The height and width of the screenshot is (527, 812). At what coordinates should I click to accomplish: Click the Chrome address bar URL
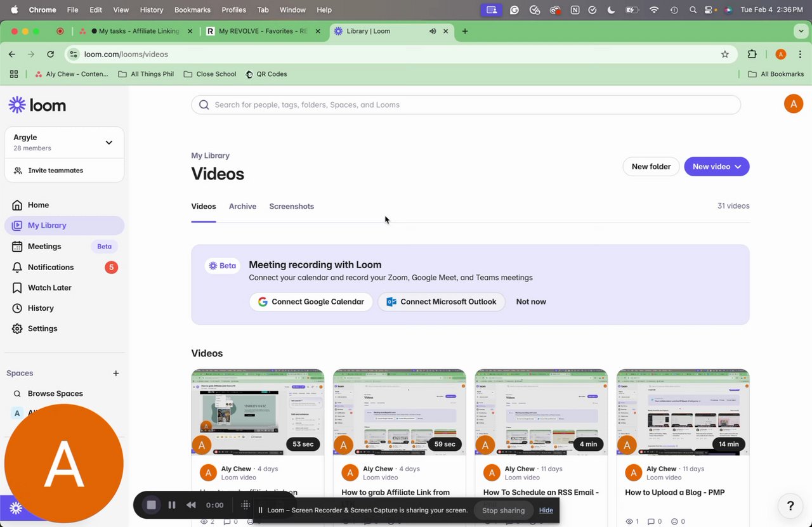tap(126, 54)
